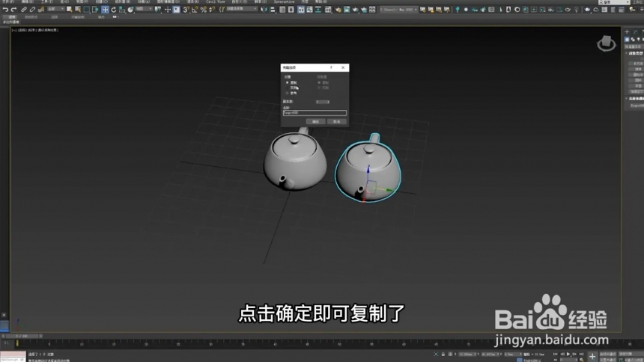The height and width of the screenshot is (362, 644).
Task: Select the Unlink Selection icon
Action: pyautogui.click(x=32, y=10)
